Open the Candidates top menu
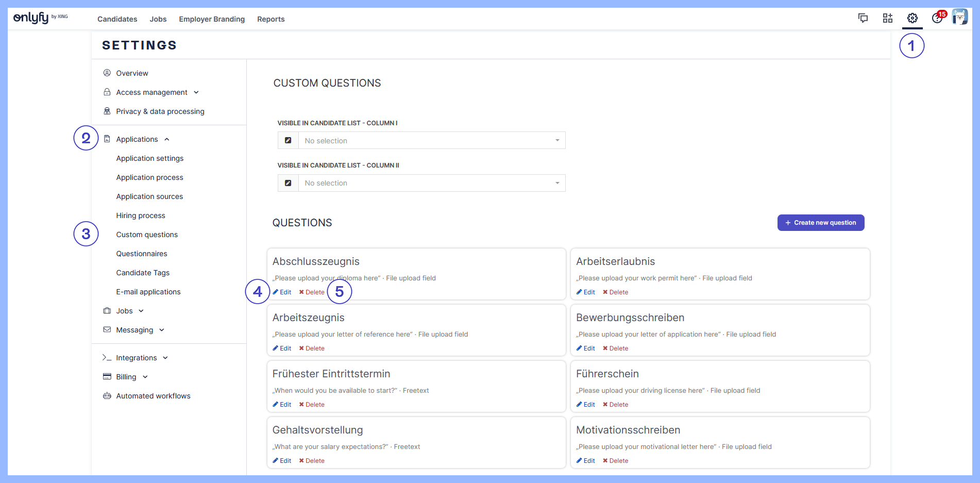The width and height of the screenshot is (980, 483). (x=117, y=19)
